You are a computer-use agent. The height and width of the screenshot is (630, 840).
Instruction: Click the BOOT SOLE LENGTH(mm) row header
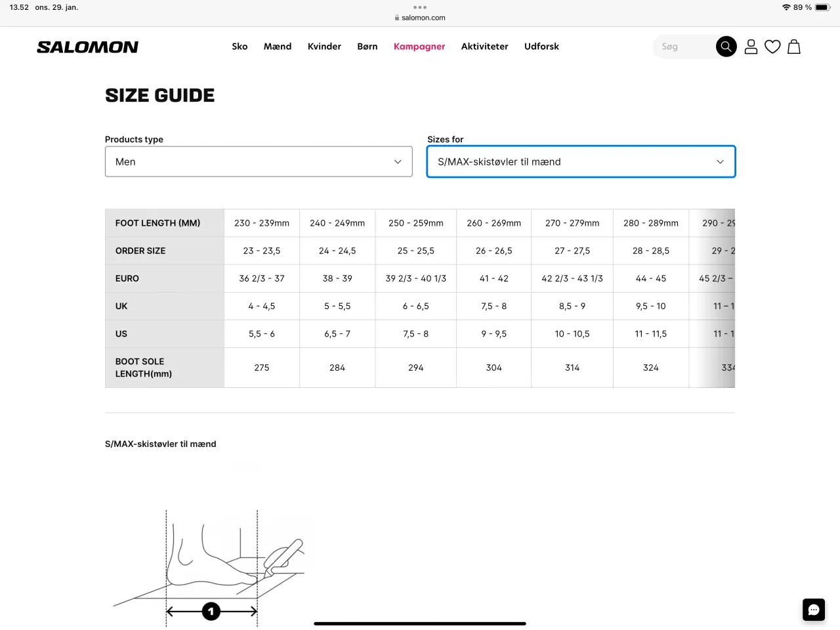pyautogui.click(x=165, y=367)
